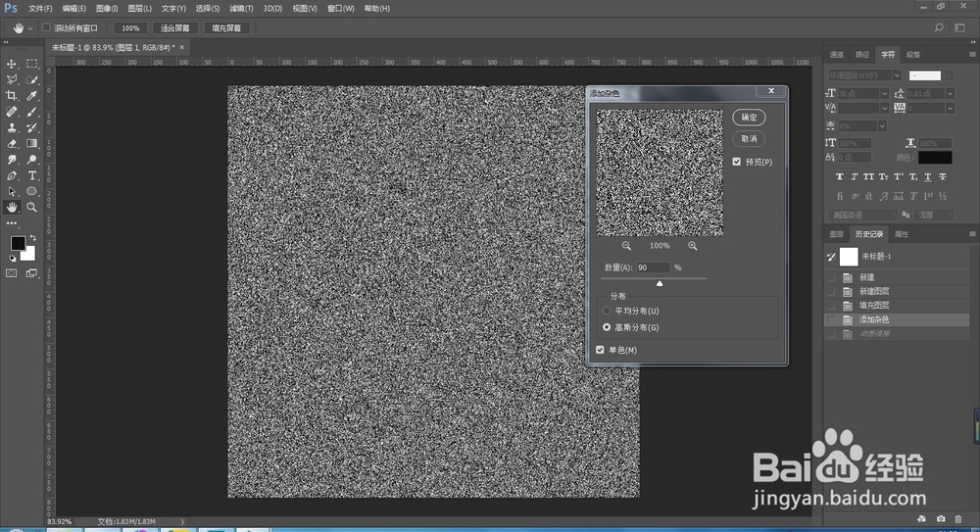The height and width of the screenshot is (532, 980).
Task: Set history brush source for 填充图层 state
Action: (x=831, y=306)
